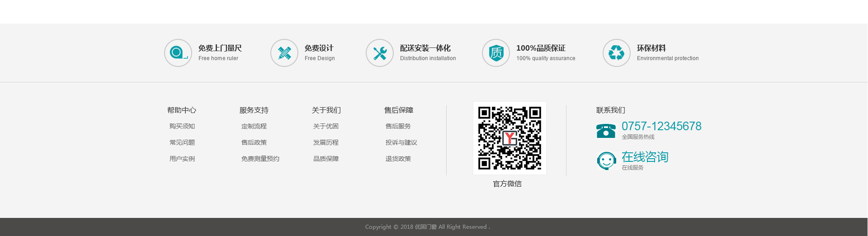Open the 购买须知 link

tap(182, 126)
